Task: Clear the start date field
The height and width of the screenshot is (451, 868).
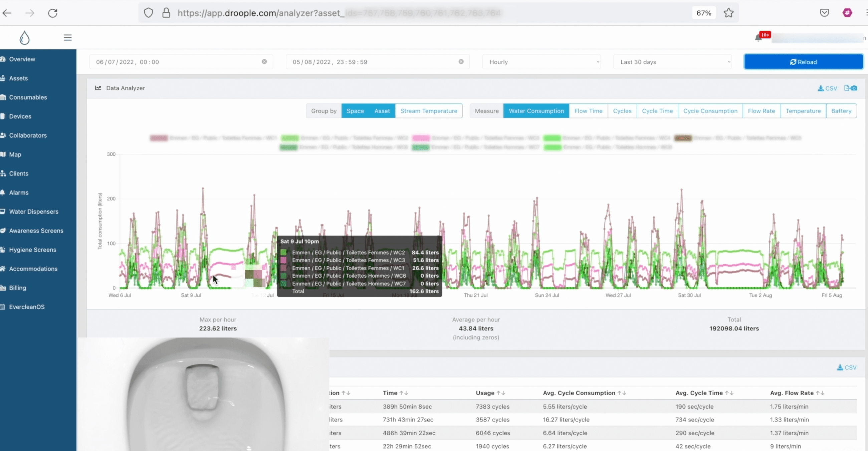Action: pos(265,61)
